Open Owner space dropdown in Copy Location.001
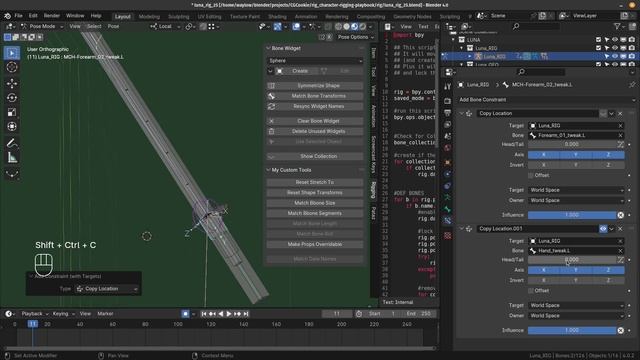 (576, 316)
